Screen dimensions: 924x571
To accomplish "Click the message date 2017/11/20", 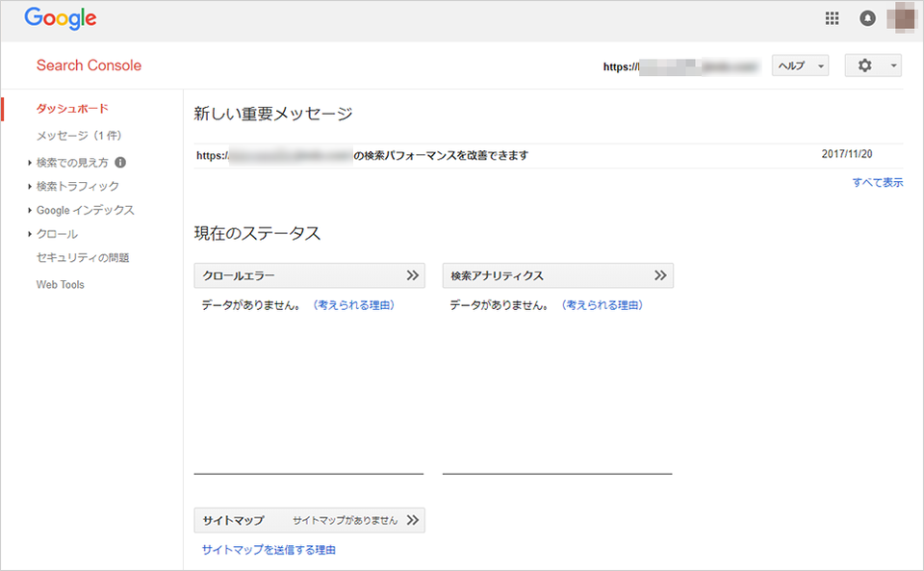I will (x=847, y=154).
